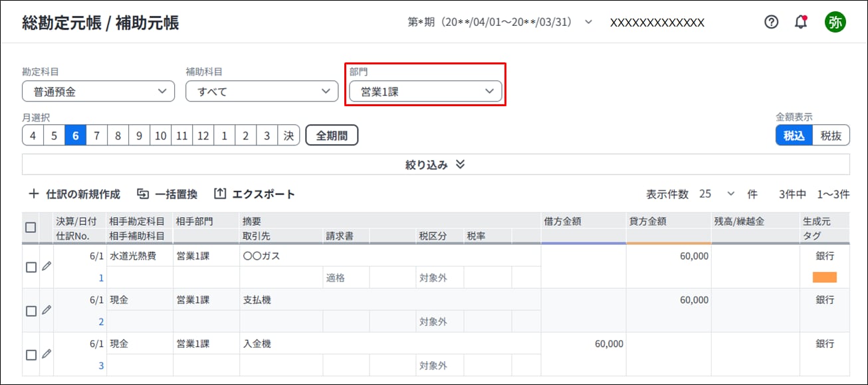
Task: Open fiscal period selector dropdown
Action: (x=500, y=22)
